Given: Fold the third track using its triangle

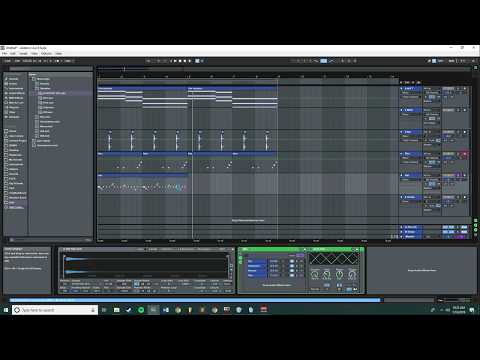Looking at the screenshot, I should tap(402, 132).
